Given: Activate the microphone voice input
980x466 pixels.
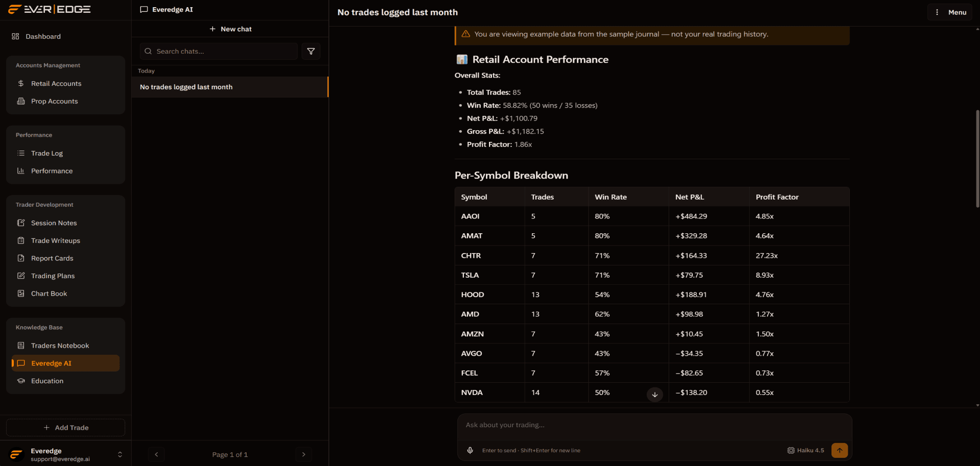Looking at the screenshot, I should [x=470, y=450].
